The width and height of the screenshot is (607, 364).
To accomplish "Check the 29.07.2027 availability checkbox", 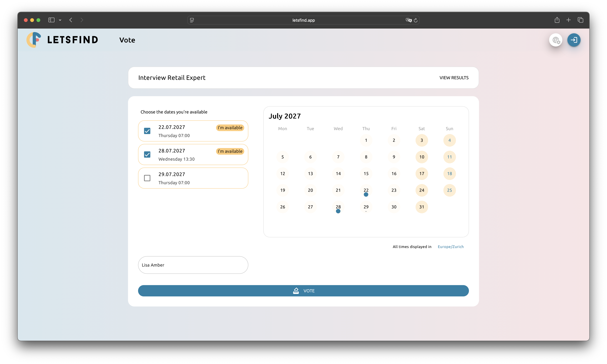I will (x=147, y=178).
